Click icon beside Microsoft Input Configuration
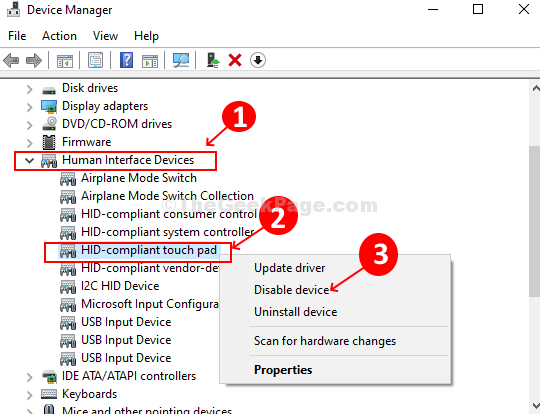This screenshot has width=540, height=414. click(68, 304)
